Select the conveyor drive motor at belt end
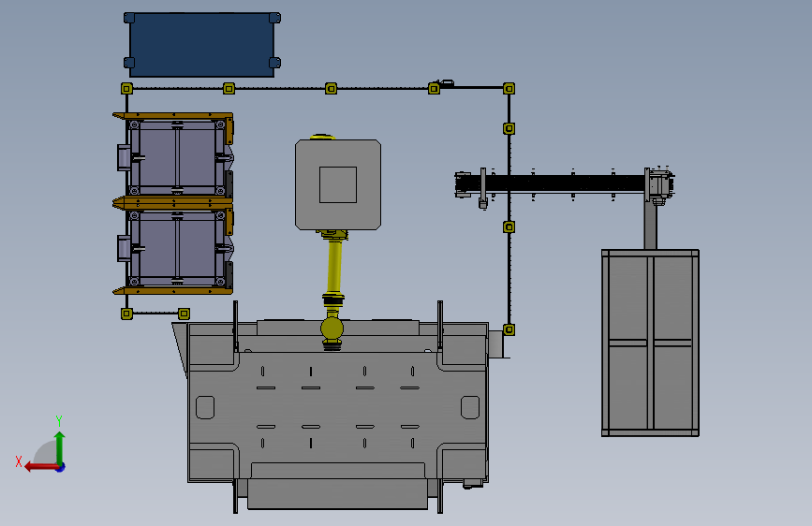Viewport: 812px width, 526px height. [x=661, y=184]
